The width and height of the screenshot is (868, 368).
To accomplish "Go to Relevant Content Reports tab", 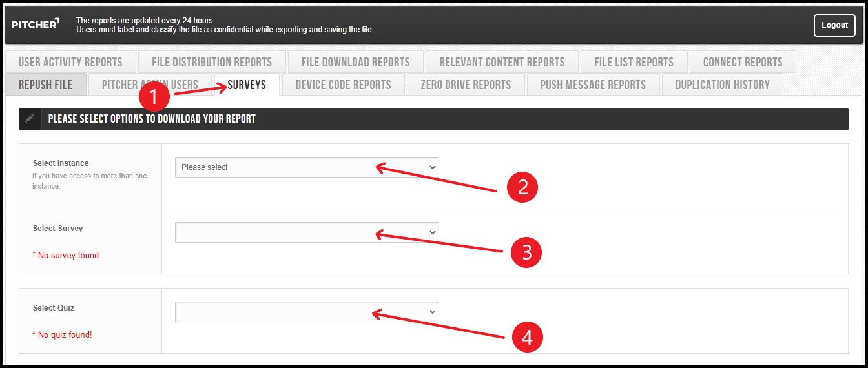I will 502,62.
